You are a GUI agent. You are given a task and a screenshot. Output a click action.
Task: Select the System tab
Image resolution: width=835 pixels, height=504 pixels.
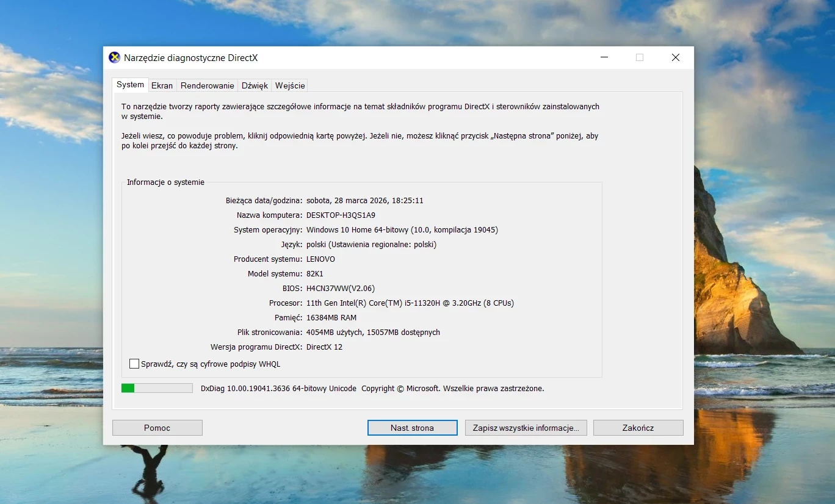tap(130, 85)
